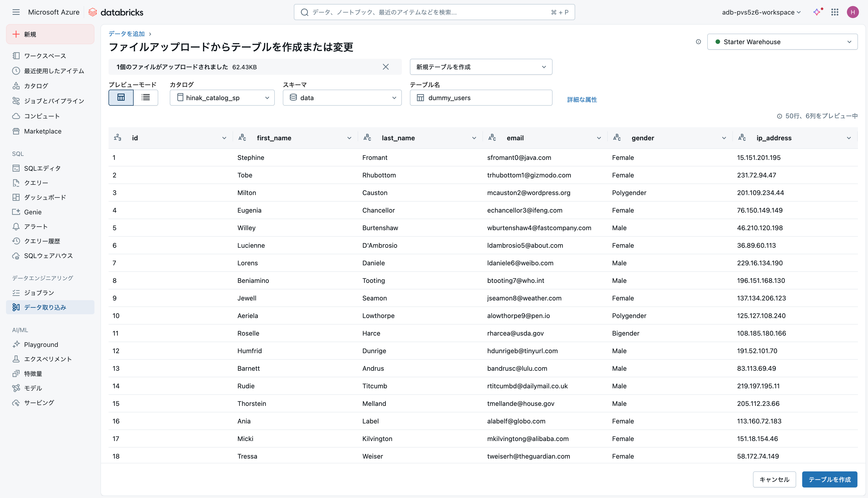The height and width of the screenshot is (498, 868).
Task: Switch preview mode to table grid view
Action: coord(121,98)
